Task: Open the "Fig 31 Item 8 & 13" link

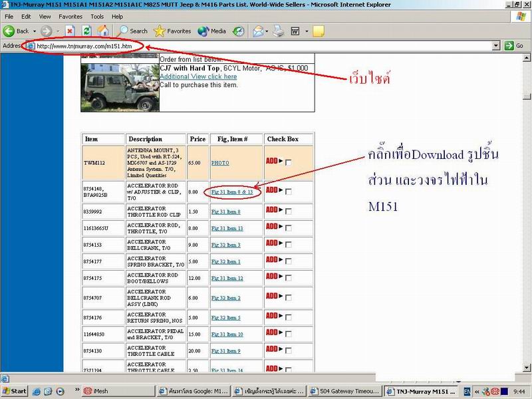Action: coord(232,192)
